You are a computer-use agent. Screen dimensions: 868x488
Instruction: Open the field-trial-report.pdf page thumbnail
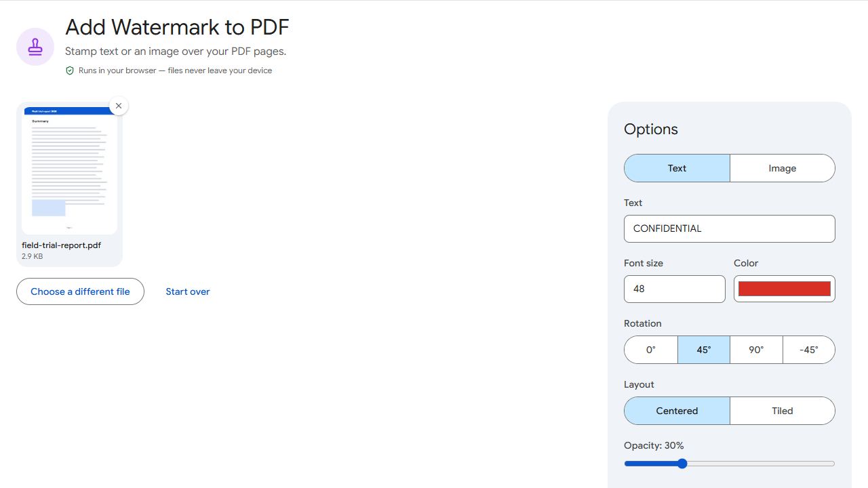click(x=69, y=171)
